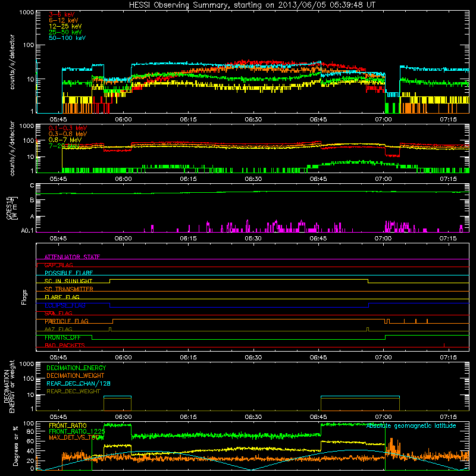This screenshot has height=476, width=476.
Task: Click the "AAZ_FLAG" label
Action: tap(58, 330)
